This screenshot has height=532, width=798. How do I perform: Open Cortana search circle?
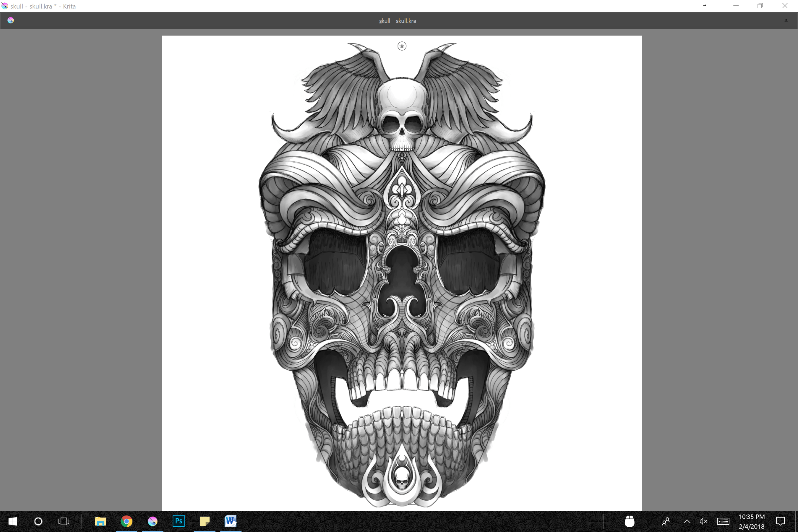38,521
